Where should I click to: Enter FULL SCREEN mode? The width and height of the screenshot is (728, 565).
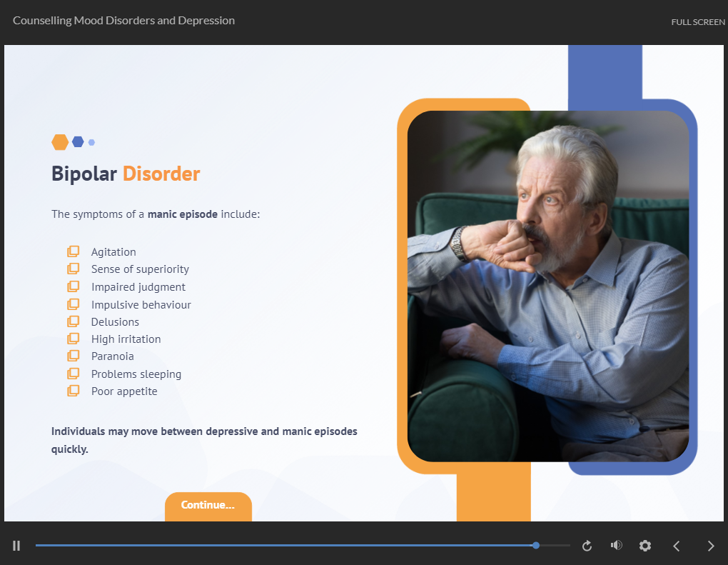pyautogui.click(x=697, y=22)
